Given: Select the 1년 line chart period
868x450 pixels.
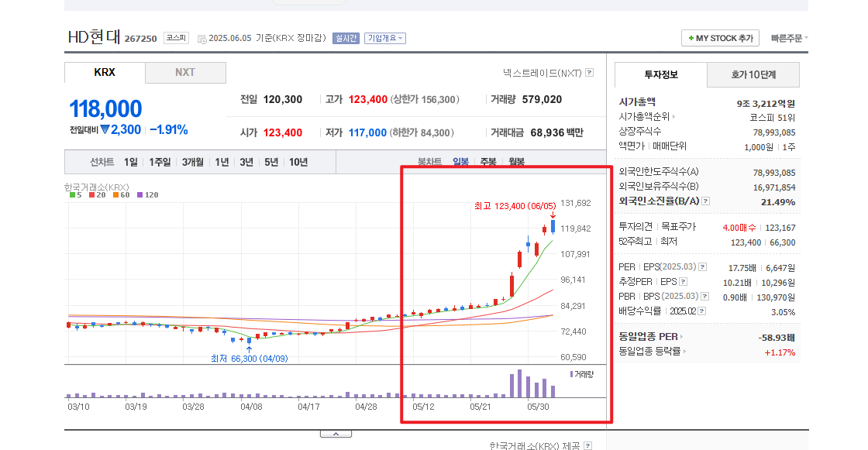Looking at the screenshot, I should (x=222, y=162).
